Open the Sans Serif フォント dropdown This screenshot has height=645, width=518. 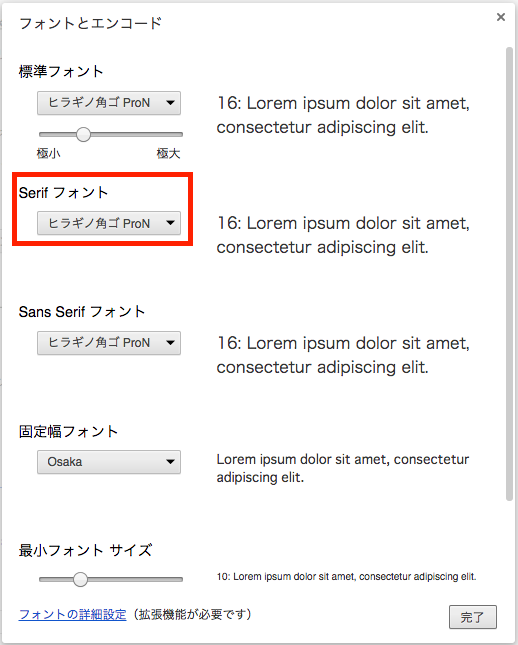109,343
